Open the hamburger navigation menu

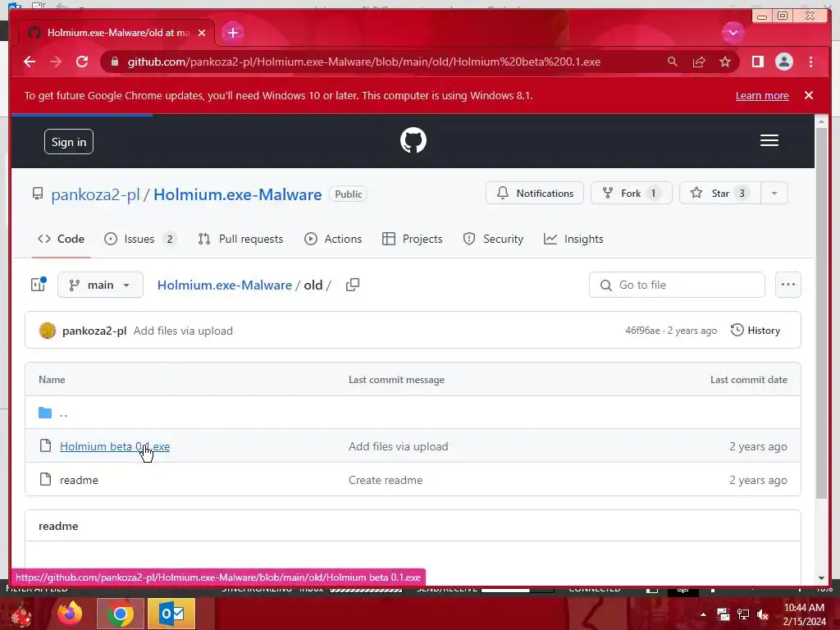(x=769, y=140)
